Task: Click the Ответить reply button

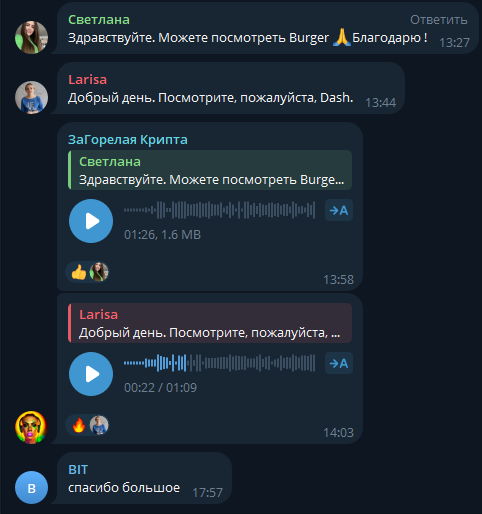Action: (439, 20)
